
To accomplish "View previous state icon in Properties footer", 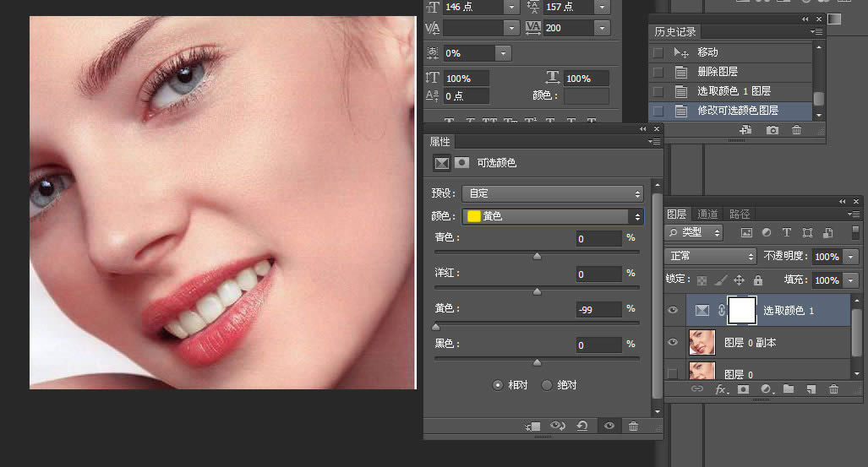I will pos(558,426).
